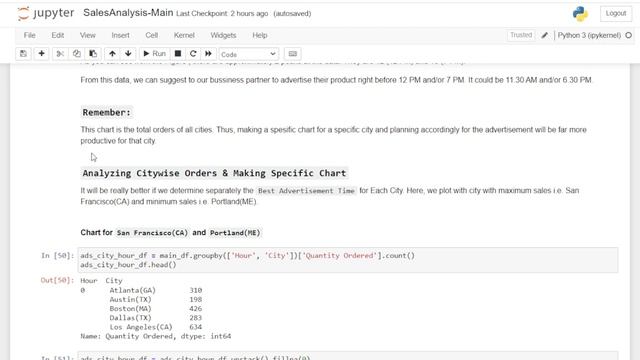
Task: Click the Python 3 (ipykernel) label
Action: pyautogui.click(x=589, y=36)
